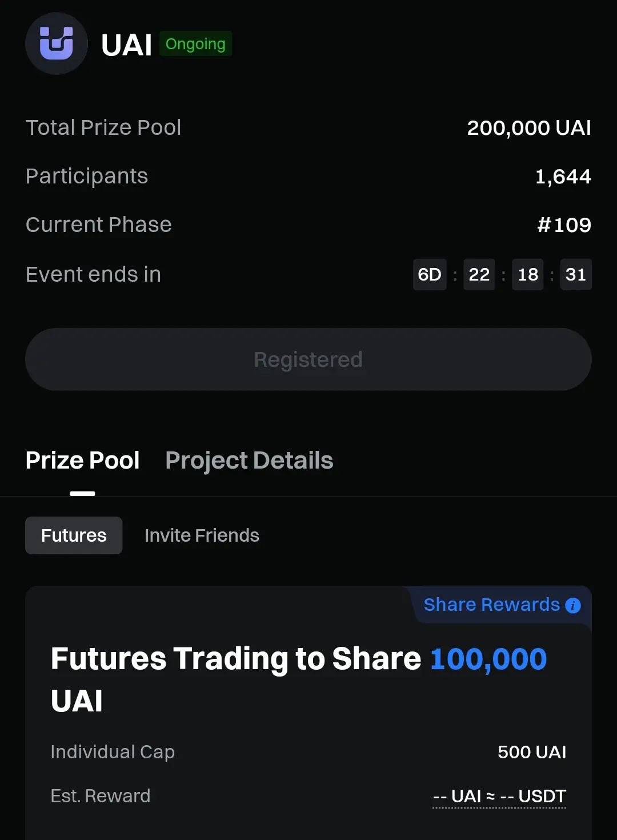Click the 22 hours countdown box
The width and height of the screenshot is (617, 840).
click(x=479, y=275)
